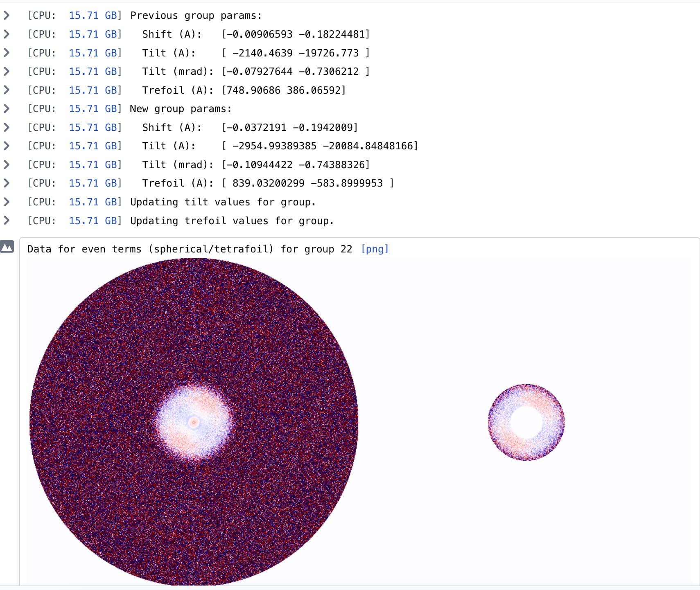Click the value [-0.10944422 -0.74388326]
The height and width of the screenshot is (590, 700).
pos(296,164)
